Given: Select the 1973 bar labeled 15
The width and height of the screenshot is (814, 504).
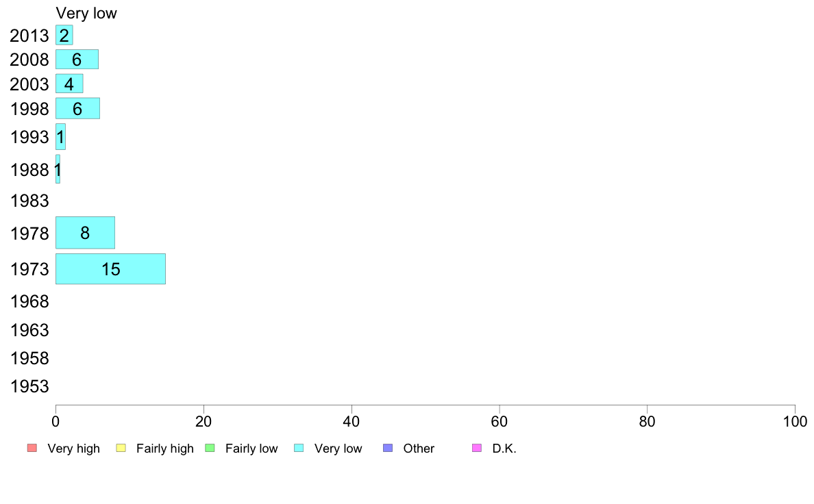Looking at the screenshot, I should 110,269.
